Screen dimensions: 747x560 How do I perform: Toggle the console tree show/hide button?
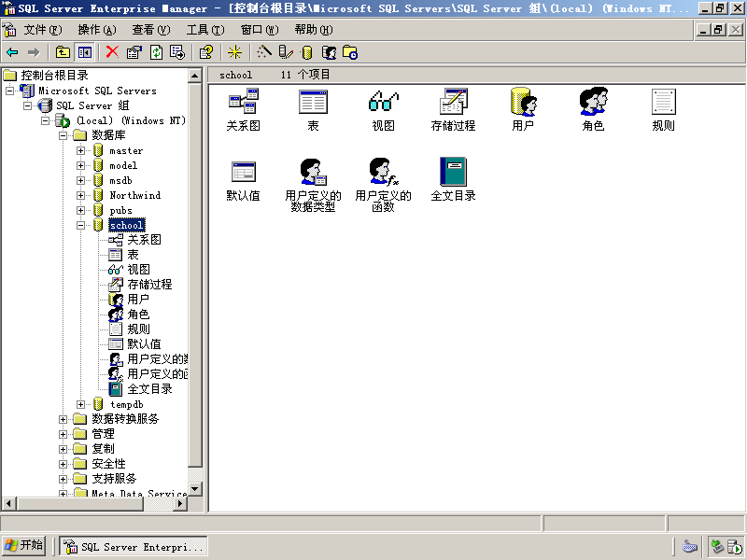coord(85,52)
